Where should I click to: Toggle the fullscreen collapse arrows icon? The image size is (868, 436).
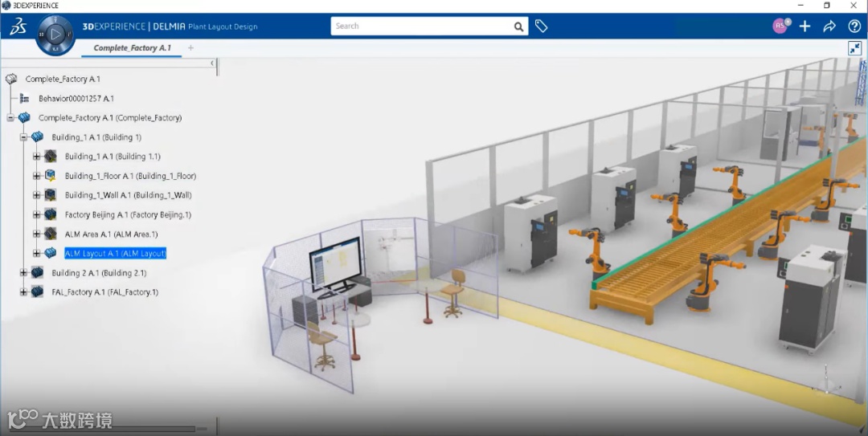854,48
